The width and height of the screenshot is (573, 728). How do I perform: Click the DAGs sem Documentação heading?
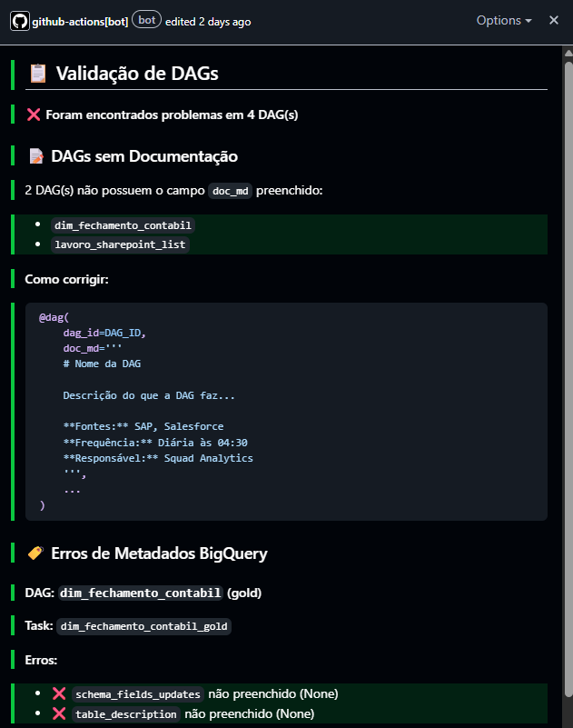[144, 156]
